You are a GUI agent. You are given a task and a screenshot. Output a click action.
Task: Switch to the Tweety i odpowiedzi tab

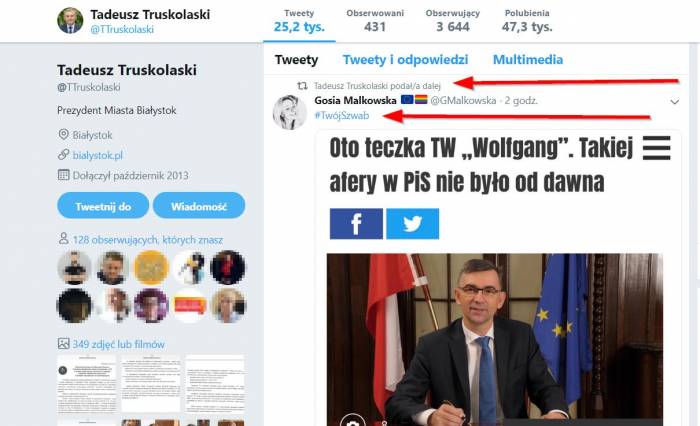[x=405, y=59]
